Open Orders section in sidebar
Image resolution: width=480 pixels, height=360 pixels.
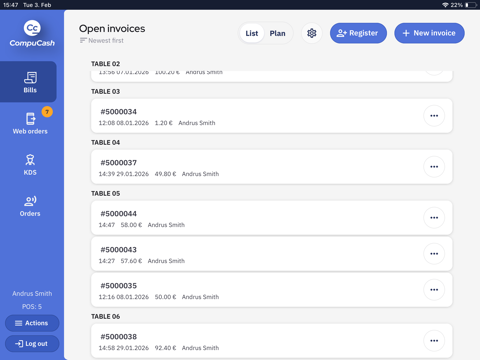(30, 206)
